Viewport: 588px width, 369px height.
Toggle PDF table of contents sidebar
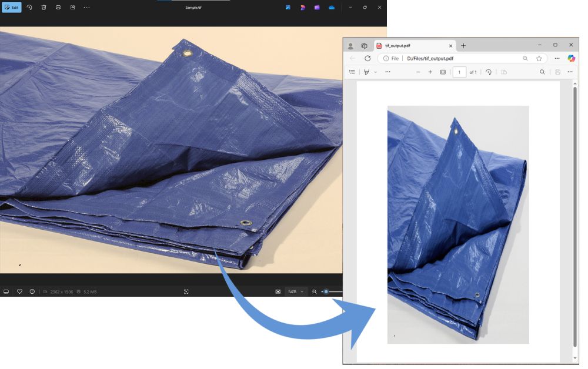click(x=352, y=72)
